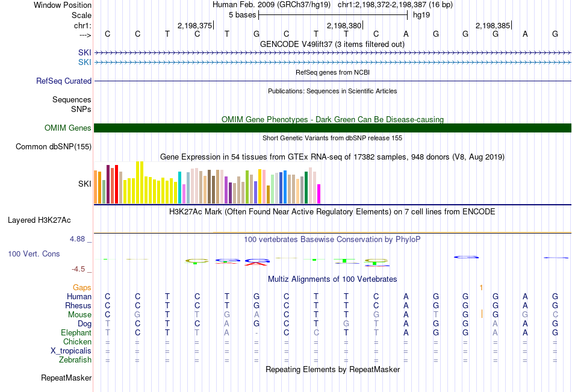
Task: Click the orange Gaps label
Action: (82, 288)
